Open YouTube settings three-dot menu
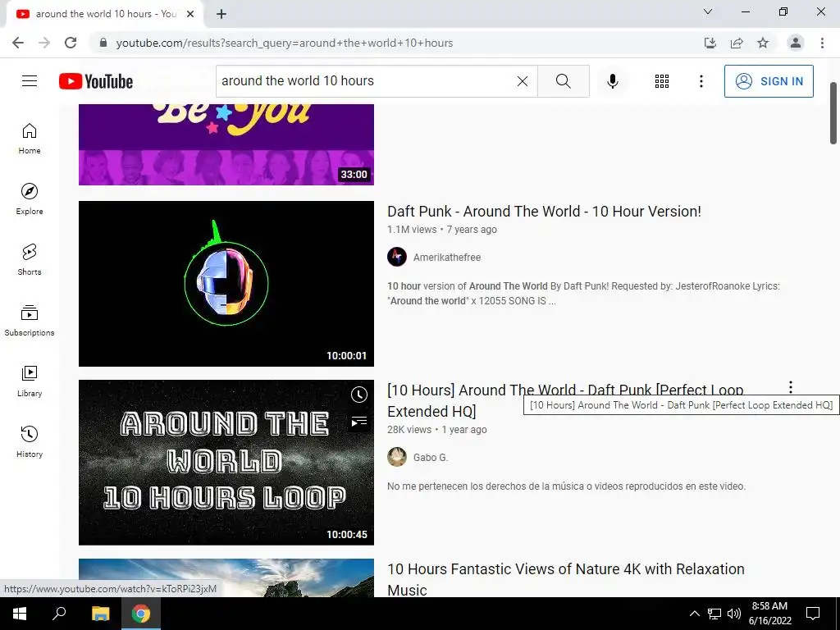The image size is (840, 630). [x=701, y=81]
